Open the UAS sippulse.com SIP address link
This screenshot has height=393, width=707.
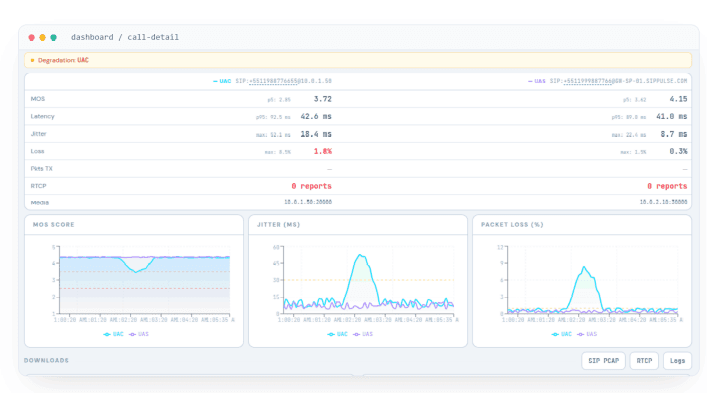point(588,81)
